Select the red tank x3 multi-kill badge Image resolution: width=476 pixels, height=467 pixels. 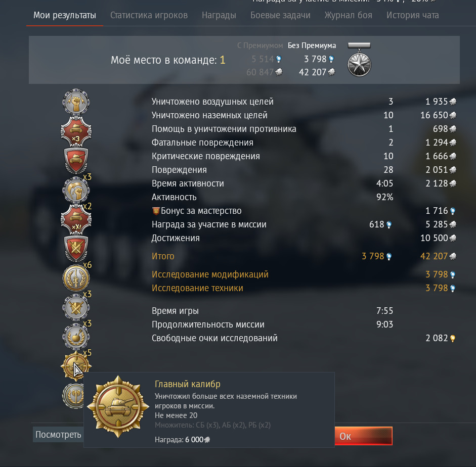coord(76,131)
